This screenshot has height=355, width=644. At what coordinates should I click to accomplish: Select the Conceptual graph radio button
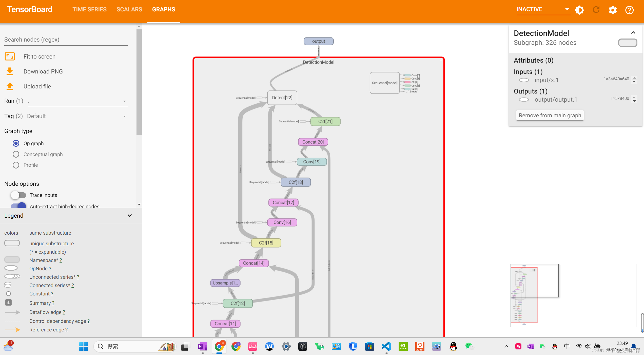click(16, 154)
